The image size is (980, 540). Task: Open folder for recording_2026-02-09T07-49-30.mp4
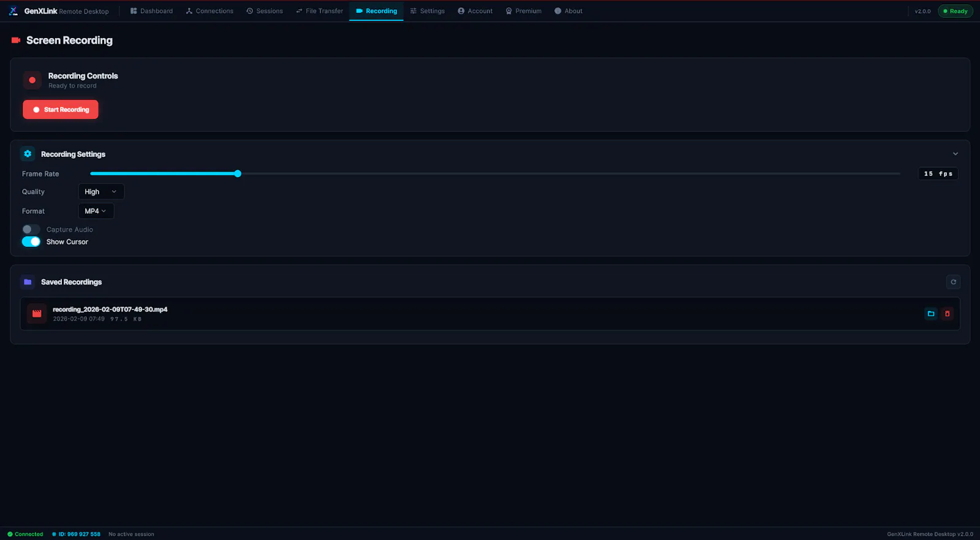pos(931,314)
